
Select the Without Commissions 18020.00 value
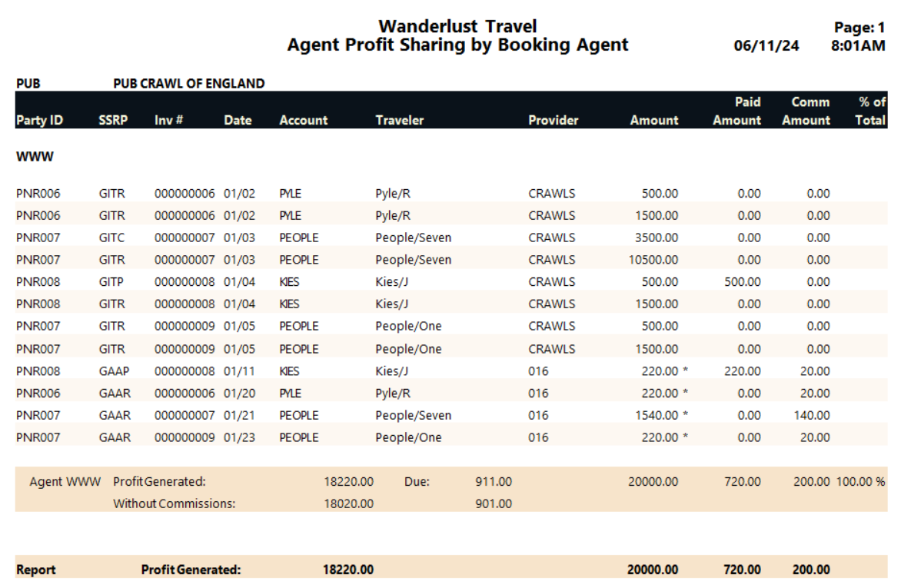tap(349, 503)
